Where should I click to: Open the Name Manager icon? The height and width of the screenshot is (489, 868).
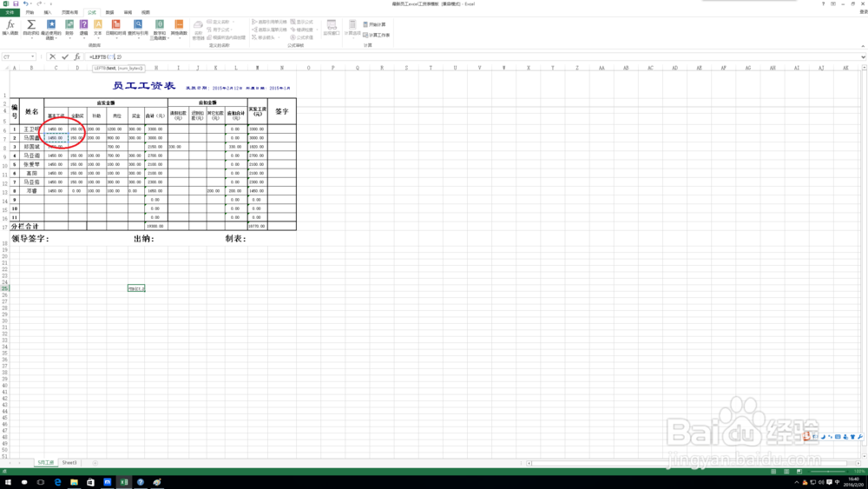tap(198, 30)
